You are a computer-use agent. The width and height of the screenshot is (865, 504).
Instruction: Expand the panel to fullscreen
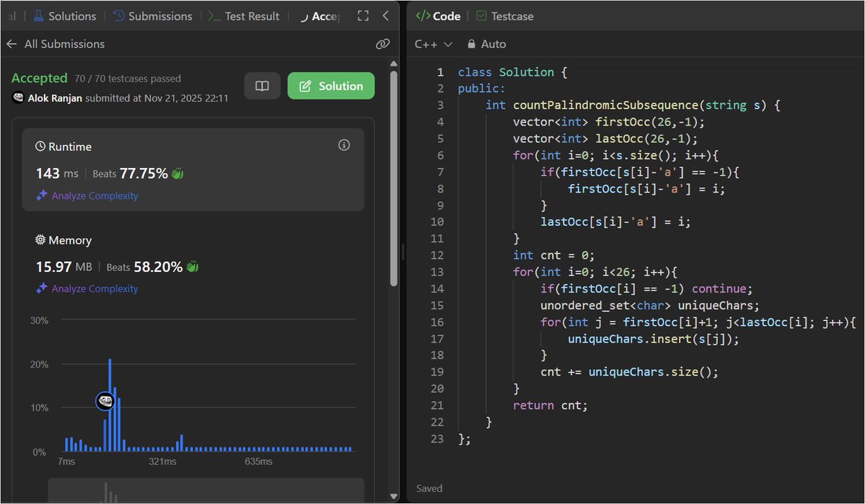(363, 14)
